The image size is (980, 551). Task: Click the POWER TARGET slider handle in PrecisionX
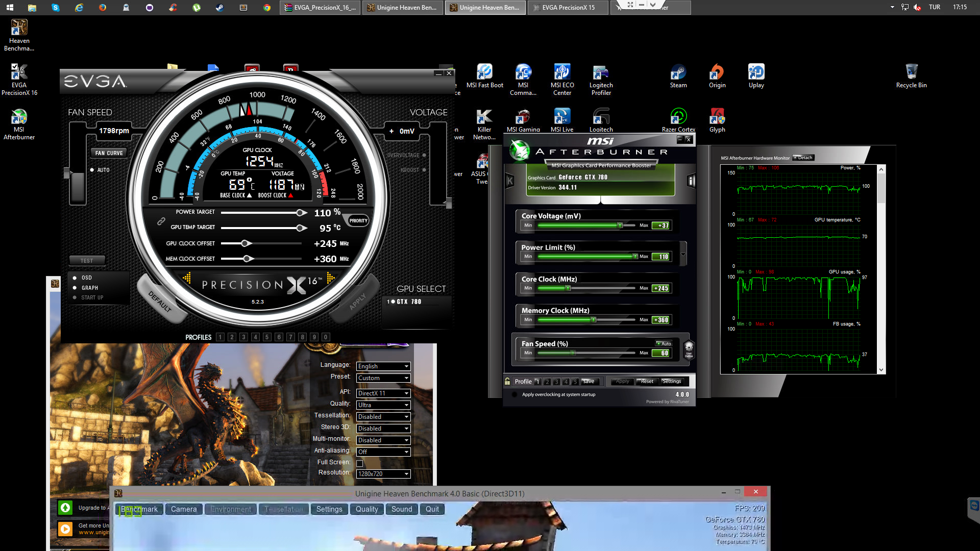click(301, 213)
